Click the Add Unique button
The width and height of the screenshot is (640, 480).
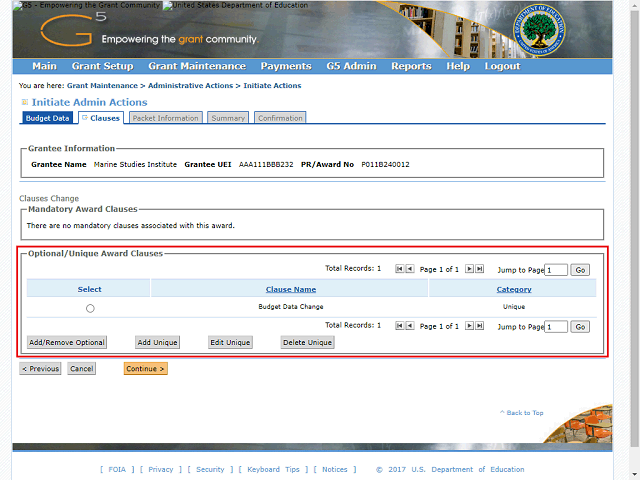[158, 342]
